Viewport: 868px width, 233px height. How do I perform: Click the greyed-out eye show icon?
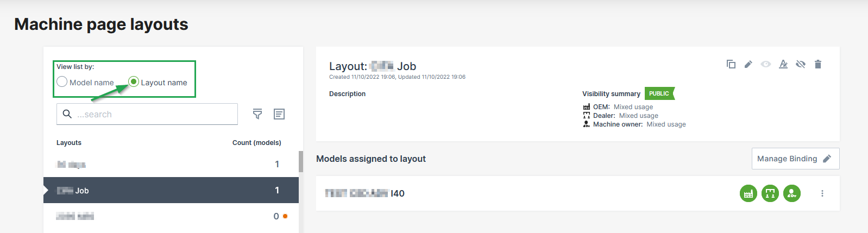[765, 64]
